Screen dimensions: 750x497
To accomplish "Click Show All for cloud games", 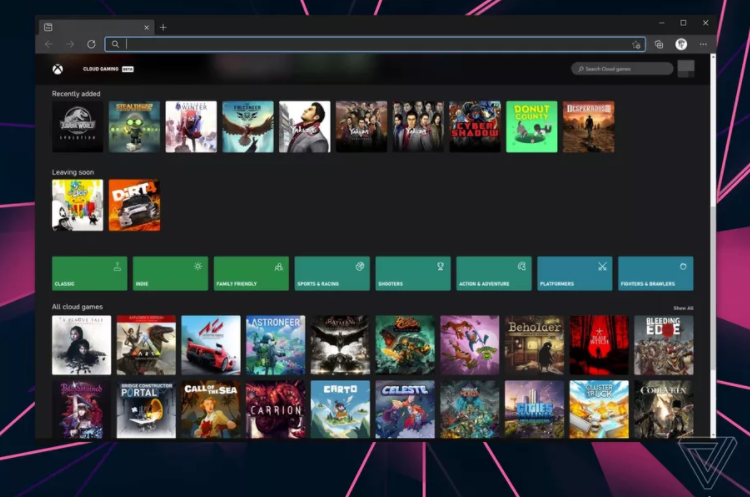I will [x=683, y=308].
